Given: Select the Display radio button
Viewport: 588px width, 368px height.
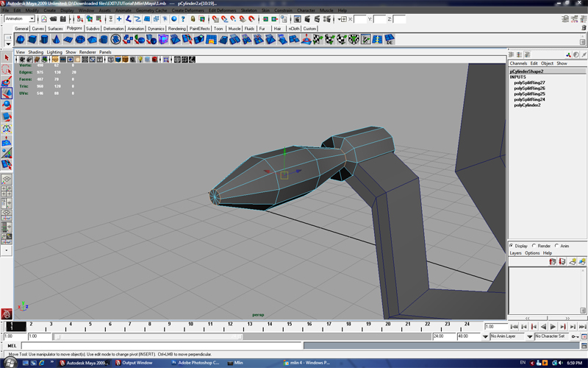Looking at the screenshot, I should click(x=512, y=246).
